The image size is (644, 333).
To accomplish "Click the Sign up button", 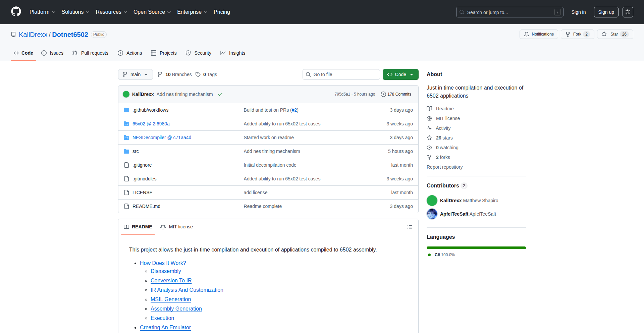I will coord(606,12).
